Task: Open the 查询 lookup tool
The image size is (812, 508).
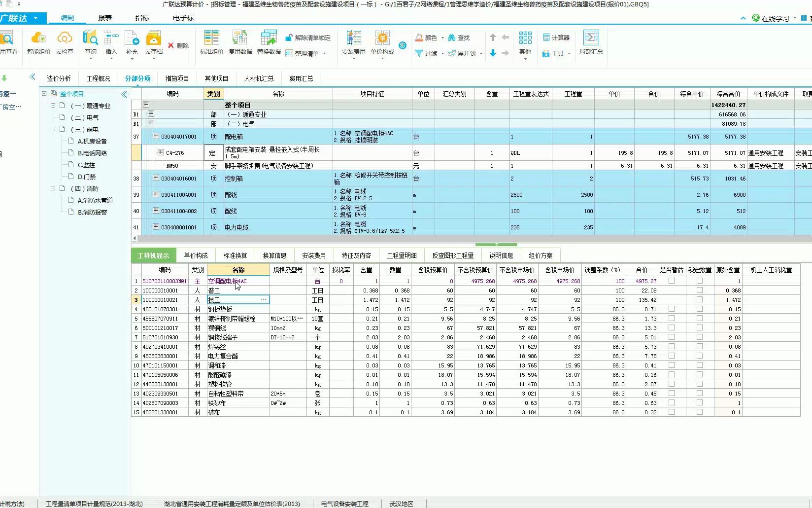Action: tap(91, 43)
